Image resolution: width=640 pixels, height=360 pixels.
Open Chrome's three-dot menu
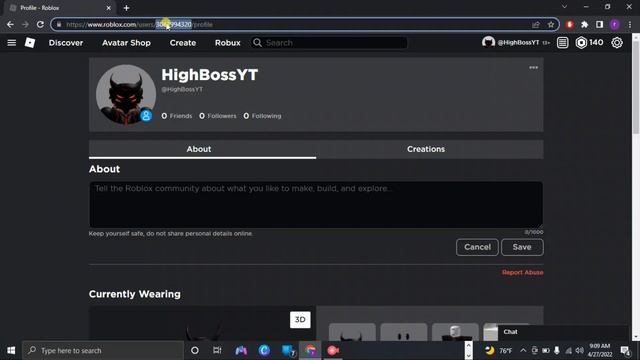(x=630, y=24)
